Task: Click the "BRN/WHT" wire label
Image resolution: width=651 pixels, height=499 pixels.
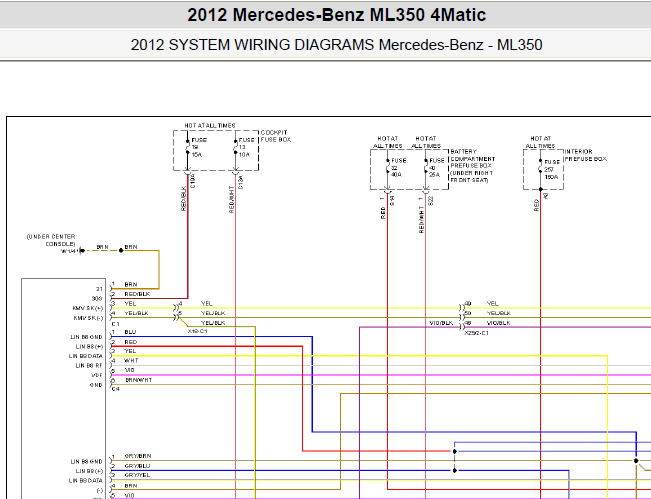Action: pos(139,380)
